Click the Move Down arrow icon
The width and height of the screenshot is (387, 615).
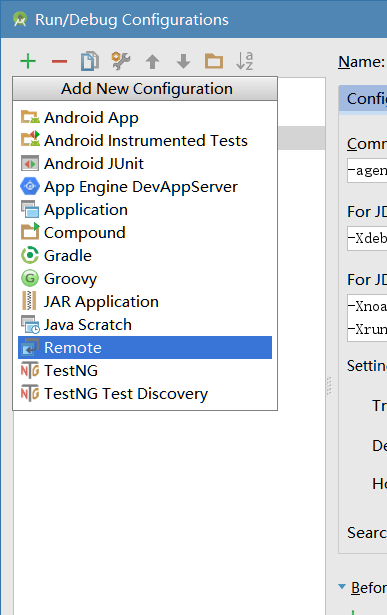coord(183,62)
